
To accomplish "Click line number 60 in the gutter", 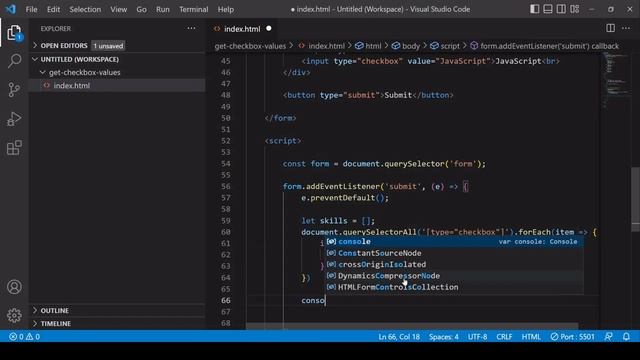I will coord(225,232).
